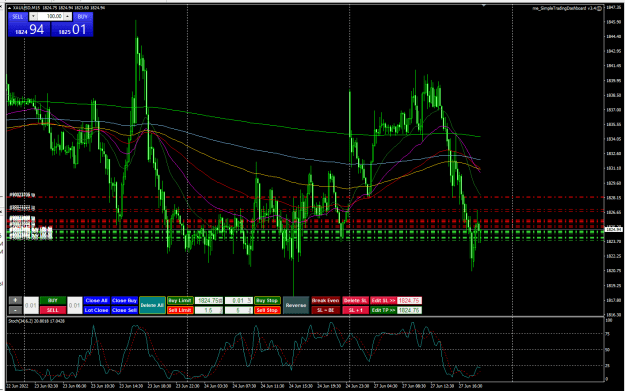Viewport: 625px width, 391px height.
Task: Click the Lot Close button
Action: pyautogui.click(x=96, y=310)
